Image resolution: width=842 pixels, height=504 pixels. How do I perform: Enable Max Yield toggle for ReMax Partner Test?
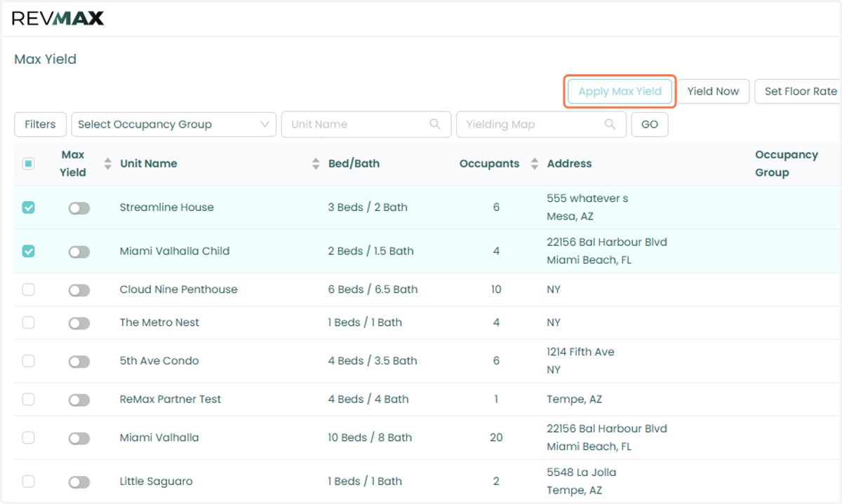(79, 400)
